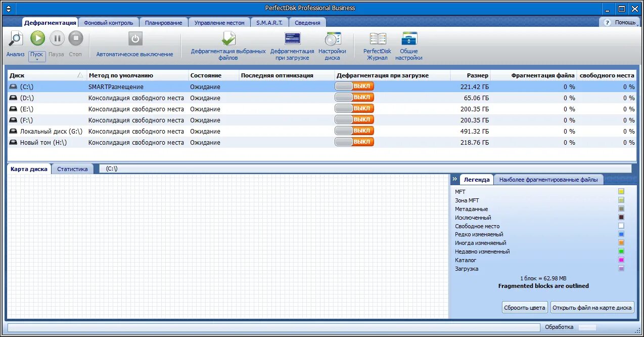Open Общие настройки toolbox icon
The height and width of the screenshot is (337, 644).
(409, 39)
